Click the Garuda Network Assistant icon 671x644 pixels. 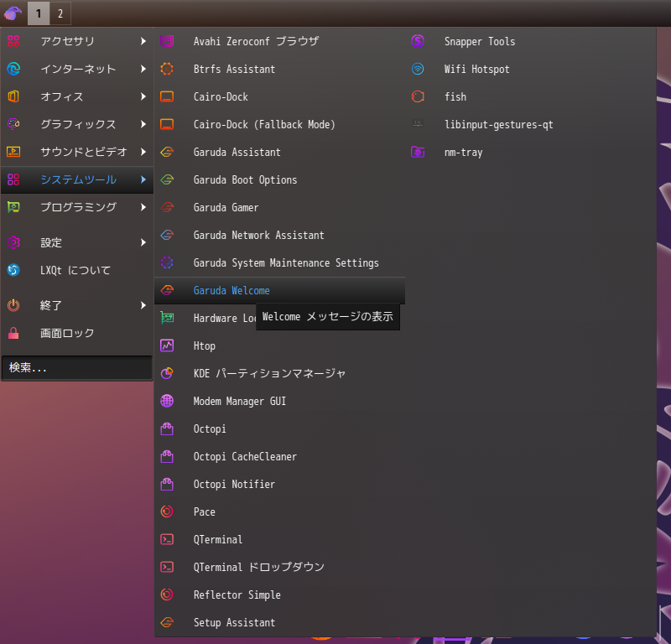pyautogui.click(x=167, y=235)
